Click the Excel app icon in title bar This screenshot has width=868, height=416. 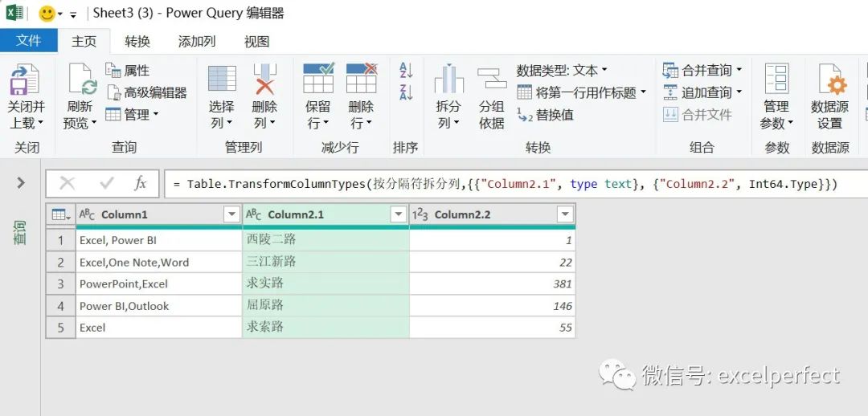pos(14,13)
